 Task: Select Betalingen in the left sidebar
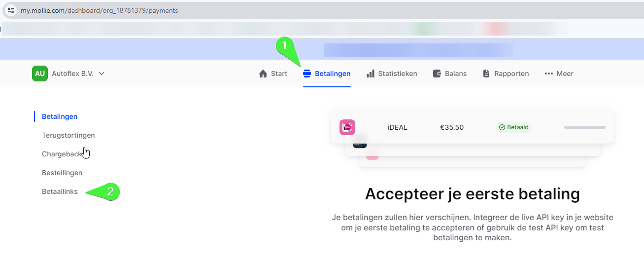coord(60,116)
